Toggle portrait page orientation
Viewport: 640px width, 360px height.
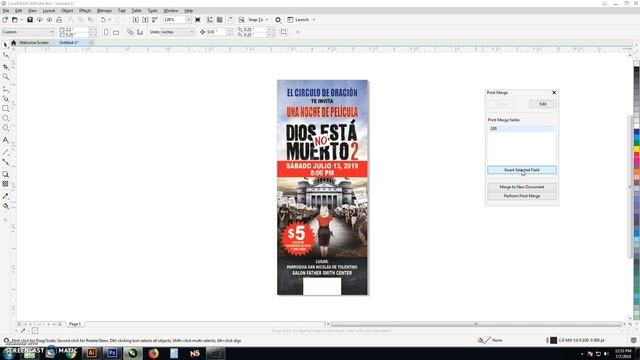point(106,32)
